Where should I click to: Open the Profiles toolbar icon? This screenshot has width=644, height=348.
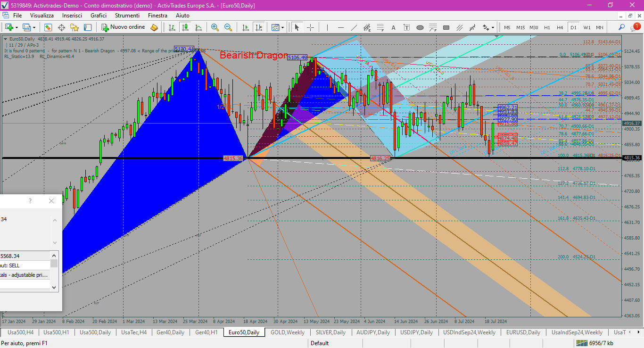26,27
